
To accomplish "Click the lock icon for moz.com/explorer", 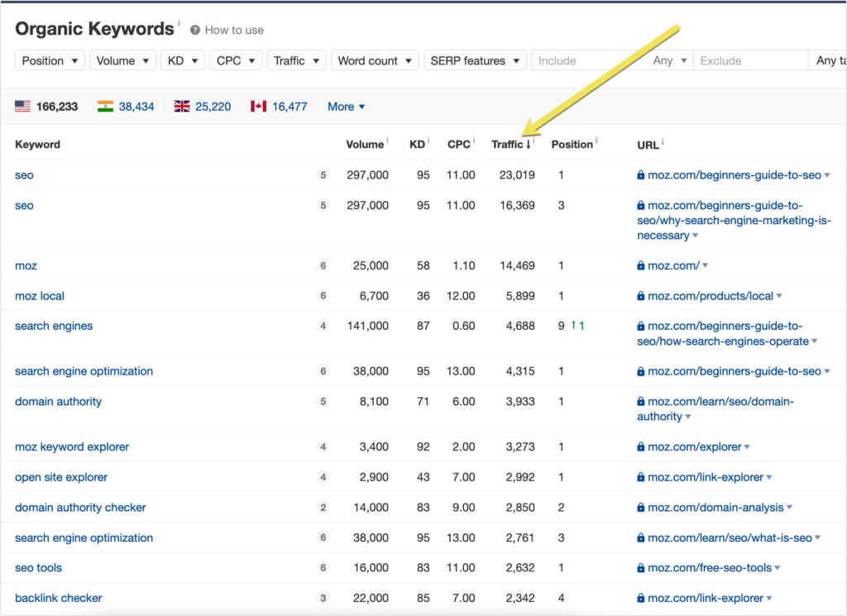I will pyautogui.click(x=641, y=447).
